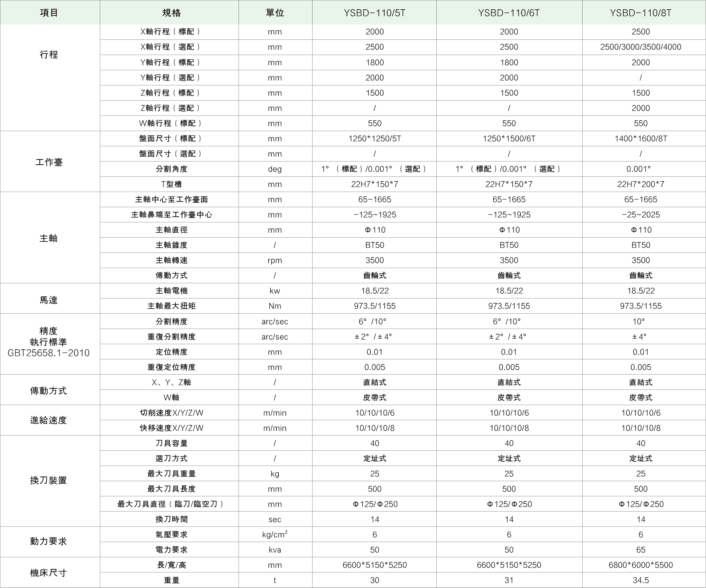Select the YSBD-110/8T column header
706x588 pixels.
(640, 13)
